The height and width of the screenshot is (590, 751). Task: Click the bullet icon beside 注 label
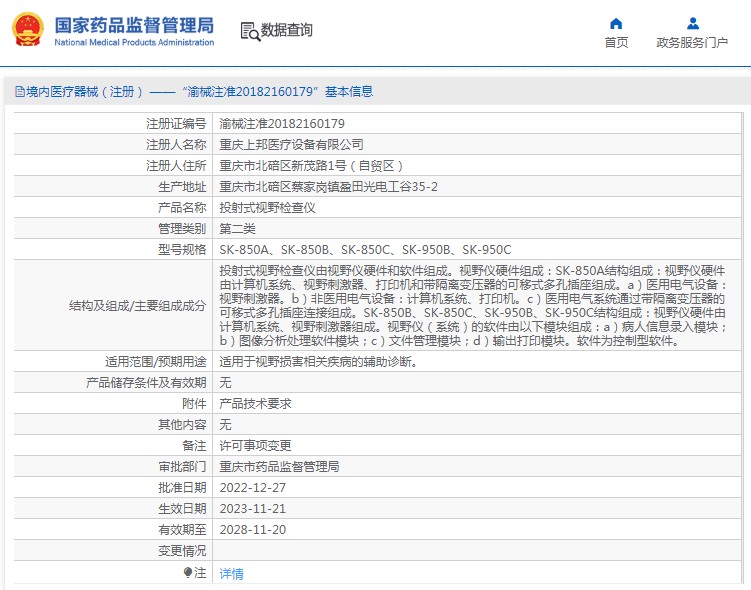pos(187,573)
